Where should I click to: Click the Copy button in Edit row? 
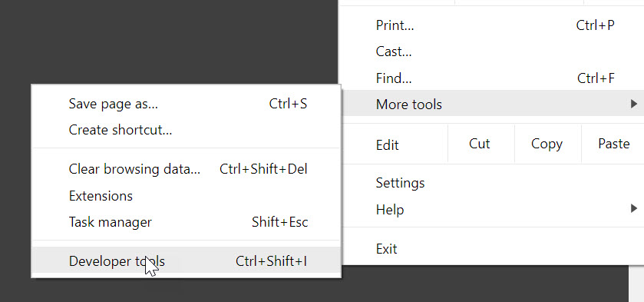[547, 144]
